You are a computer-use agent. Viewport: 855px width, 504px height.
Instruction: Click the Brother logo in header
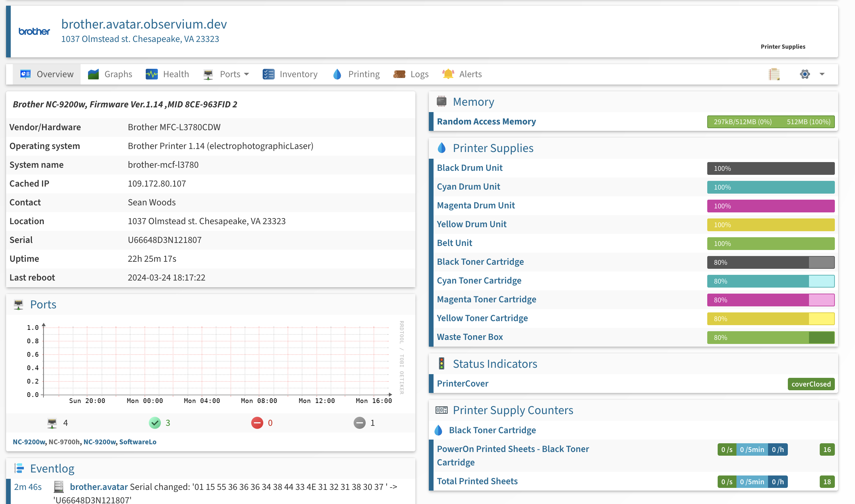(34, 32)
